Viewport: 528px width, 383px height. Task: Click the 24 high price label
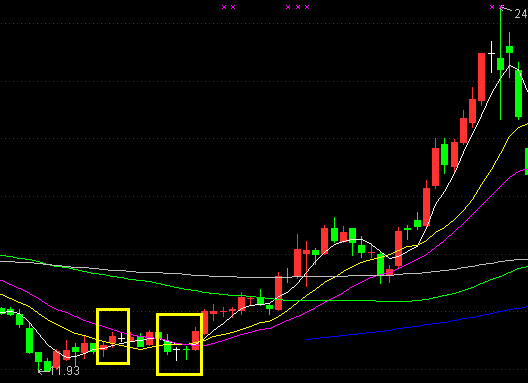click(521, 13)
